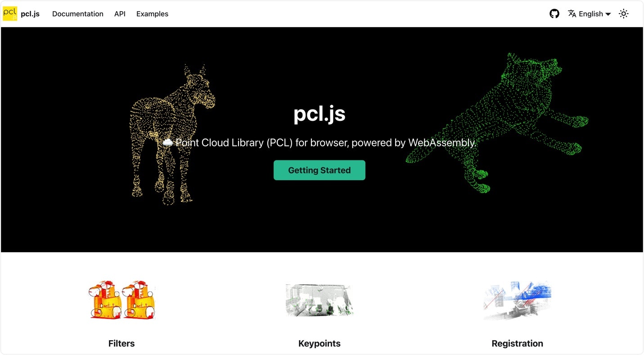
Task: Go to the Examples page
Action: click(x=152, y=14)
